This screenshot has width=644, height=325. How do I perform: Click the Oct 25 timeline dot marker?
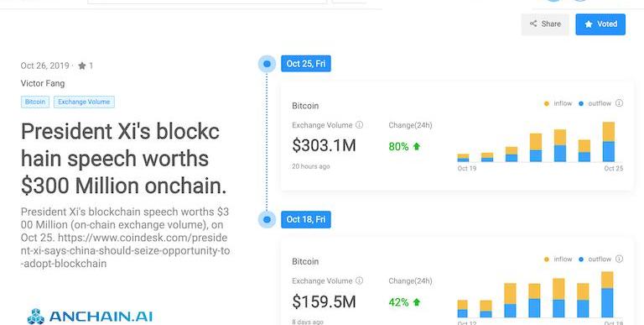point(267,64)
